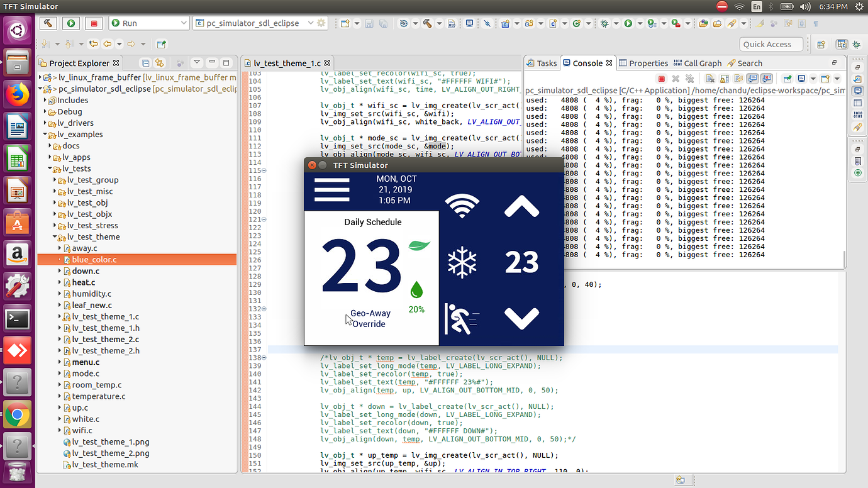868x488 pixels.
Task: Click the Geo-Away Override control in the simulator
Action: 371,318
